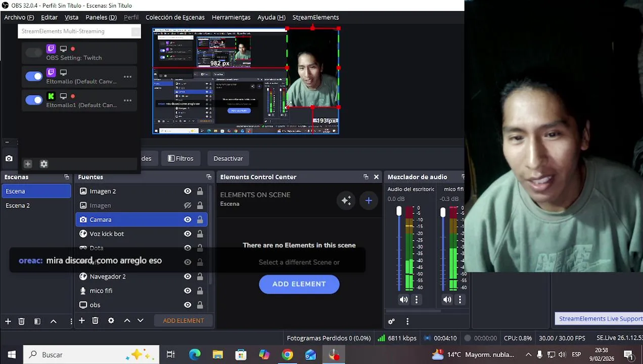643x364 pixels.
Task: Open options for Eltomallo1 Kick destination
Action: coord(127,101)
